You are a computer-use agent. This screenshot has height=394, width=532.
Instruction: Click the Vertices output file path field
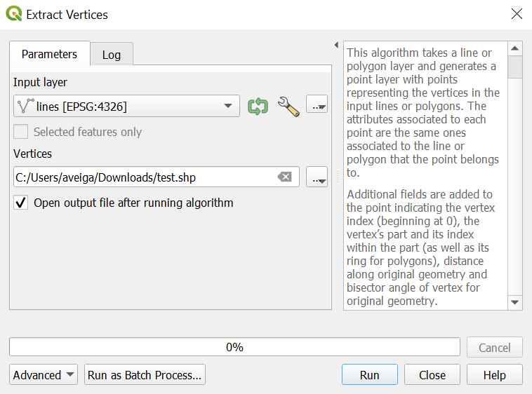144,177
